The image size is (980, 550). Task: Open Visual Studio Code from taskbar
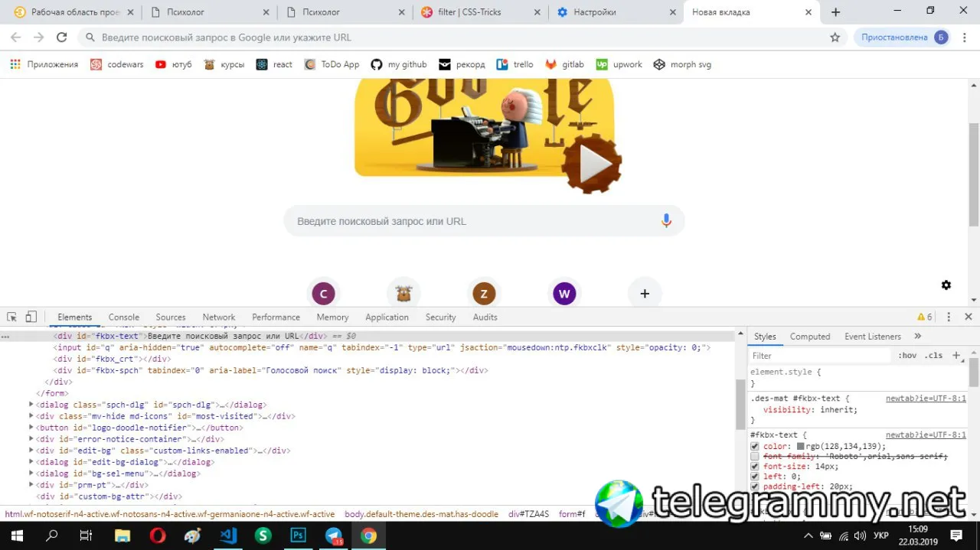pos(228,536)
